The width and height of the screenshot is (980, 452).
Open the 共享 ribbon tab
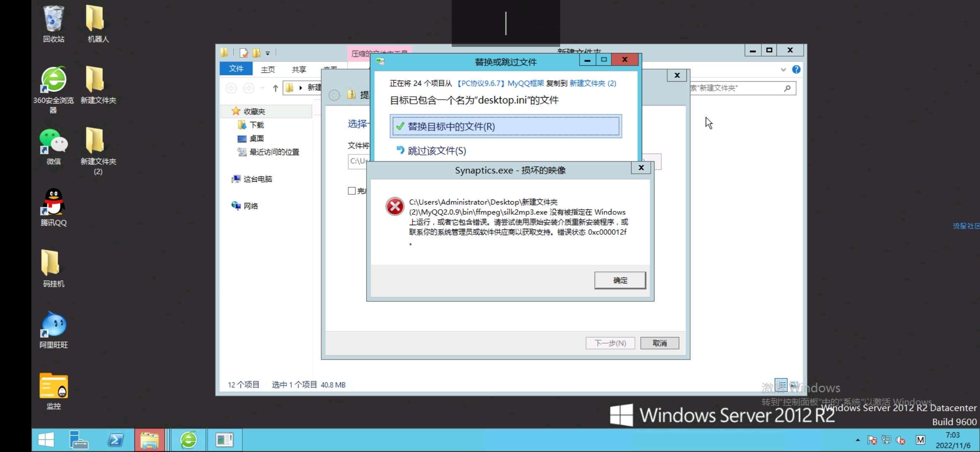tap(299, 69)
